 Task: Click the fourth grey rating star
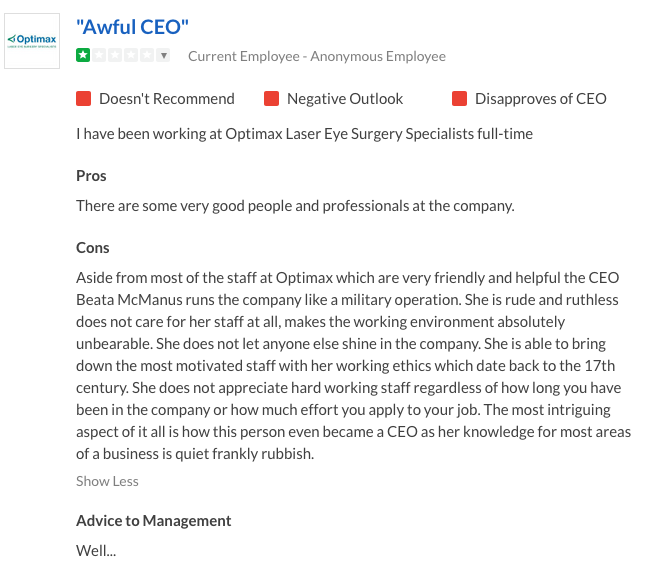(131, 55)
